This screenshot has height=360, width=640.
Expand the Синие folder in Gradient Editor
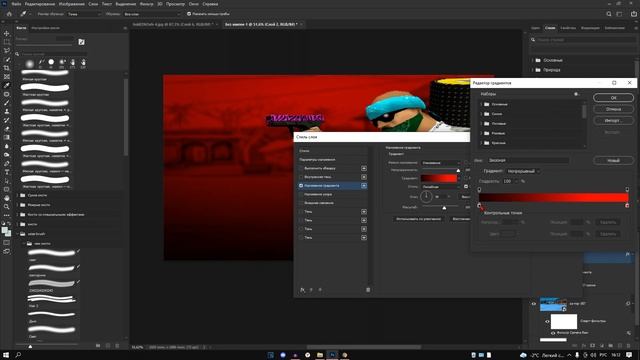481,114
